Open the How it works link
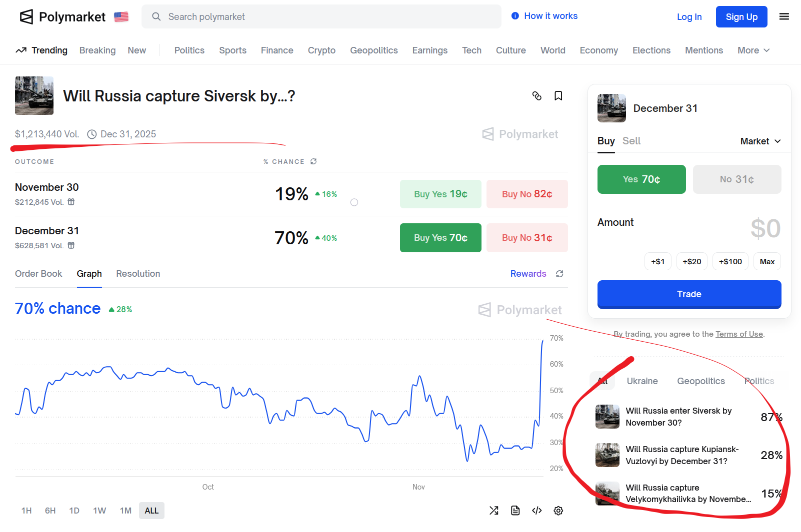This screenshot has height=532, width=801. point(550,16)
